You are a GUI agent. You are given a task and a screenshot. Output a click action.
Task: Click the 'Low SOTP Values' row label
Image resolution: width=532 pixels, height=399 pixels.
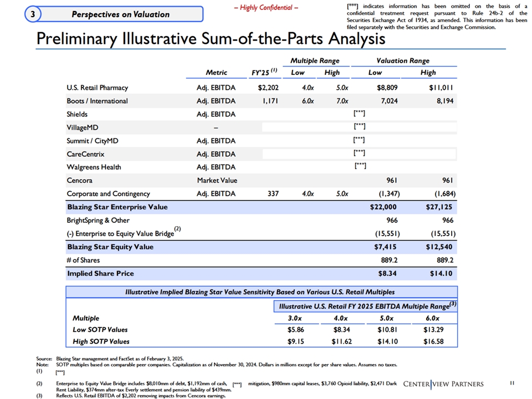click(x=100, y=329)
